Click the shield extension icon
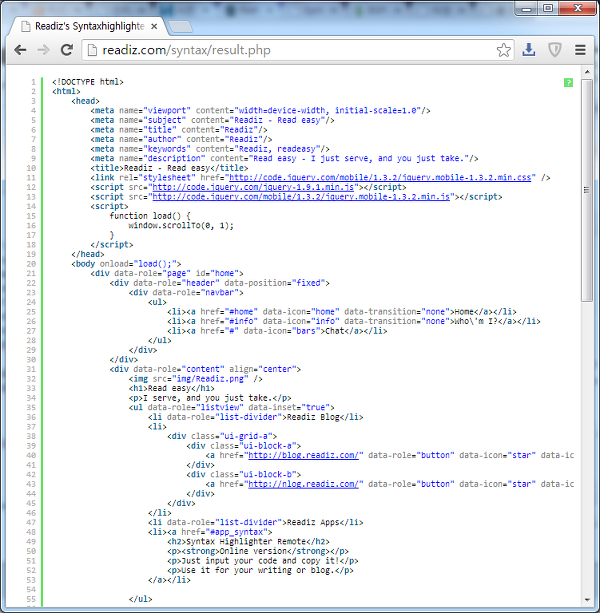 click(x=555, y=50)
